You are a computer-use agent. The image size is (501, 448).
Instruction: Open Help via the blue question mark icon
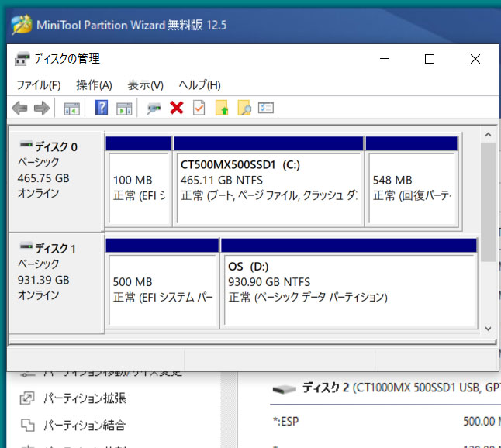(102, 108)
